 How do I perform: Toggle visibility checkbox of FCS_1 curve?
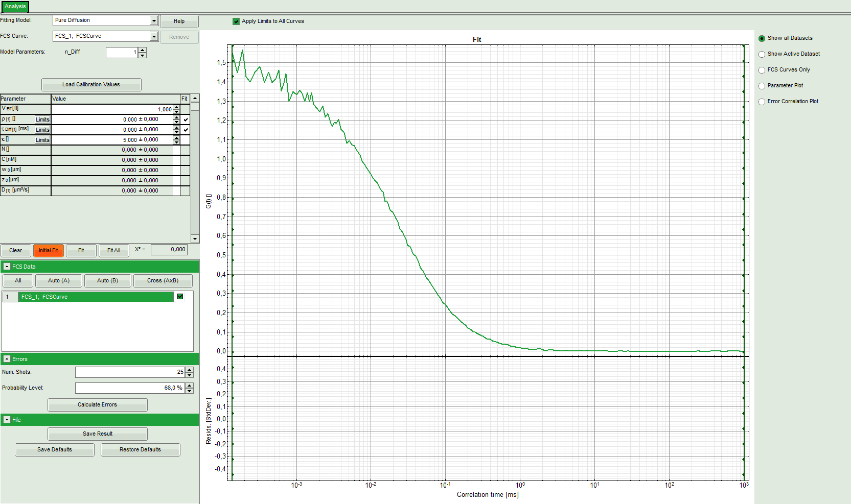pyautogui.click(x=180, y=297)
